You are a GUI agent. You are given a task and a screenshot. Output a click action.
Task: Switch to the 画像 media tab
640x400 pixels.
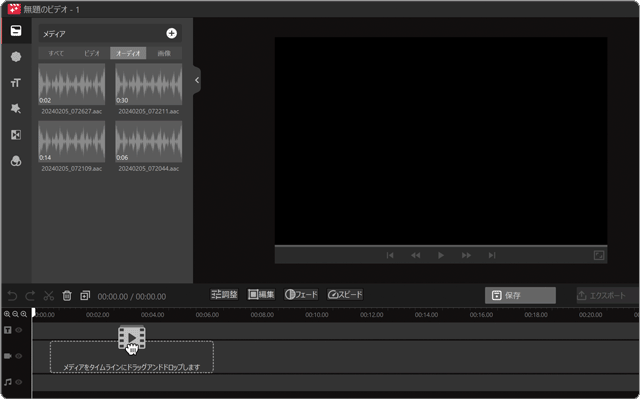coord(164,52)
